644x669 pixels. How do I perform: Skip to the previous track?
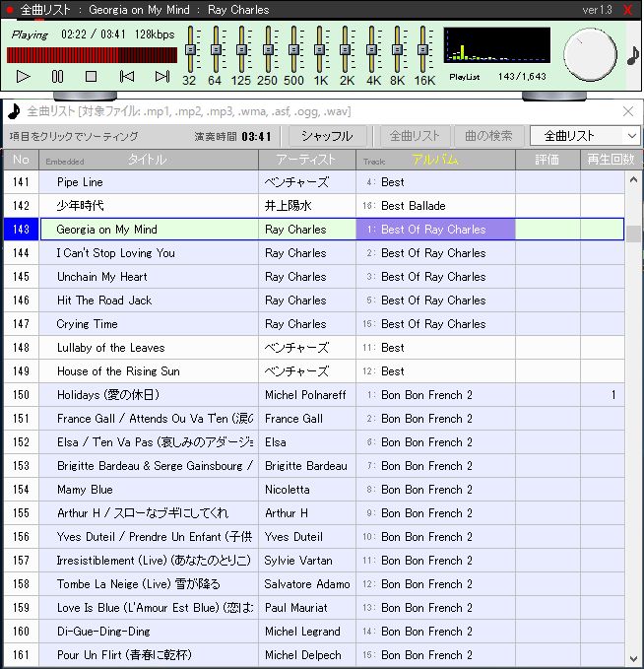click(x=126, y=76)
